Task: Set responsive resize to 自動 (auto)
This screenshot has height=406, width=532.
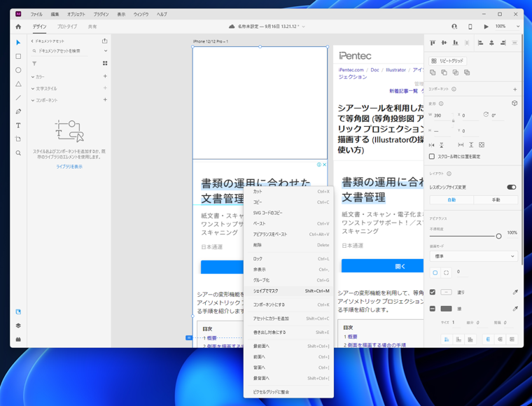Action: pyautogui.click(x=451, y=199)
